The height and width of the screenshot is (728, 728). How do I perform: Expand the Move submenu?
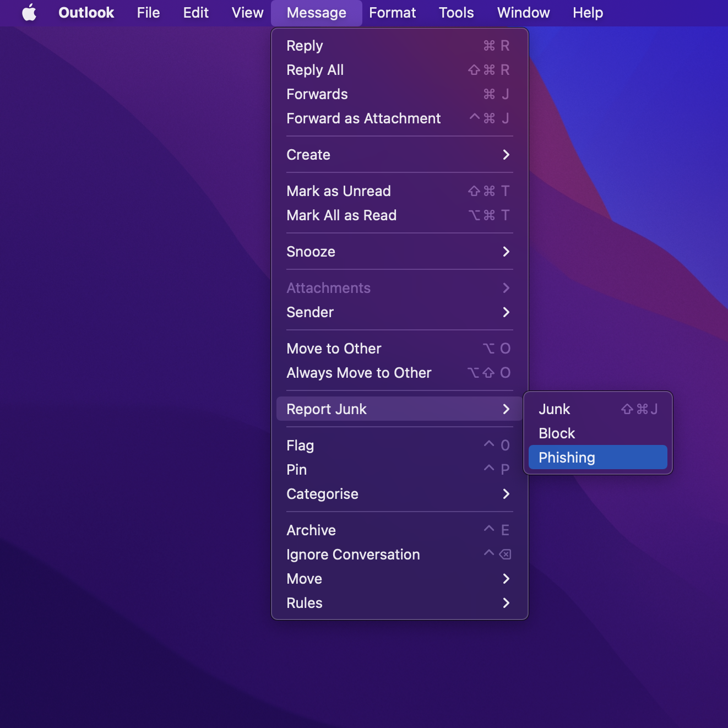pyautogui.click(x=400, y=579)
